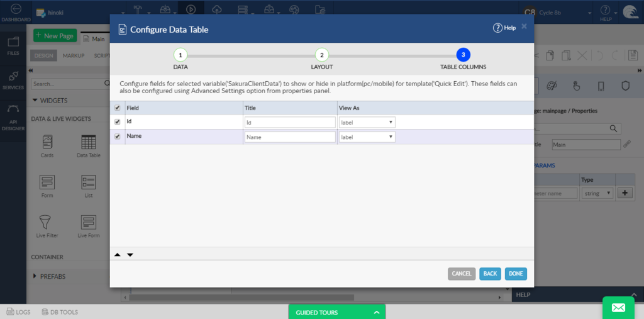Select the Data Table widget

pyautogui.click(x=89, y=147)
